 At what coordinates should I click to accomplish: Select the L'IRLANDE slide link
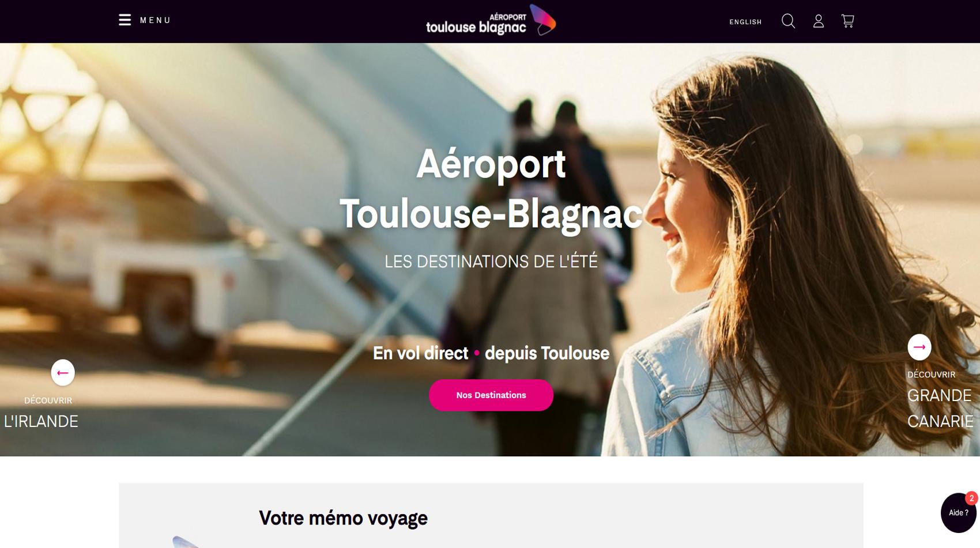(41, 421)
